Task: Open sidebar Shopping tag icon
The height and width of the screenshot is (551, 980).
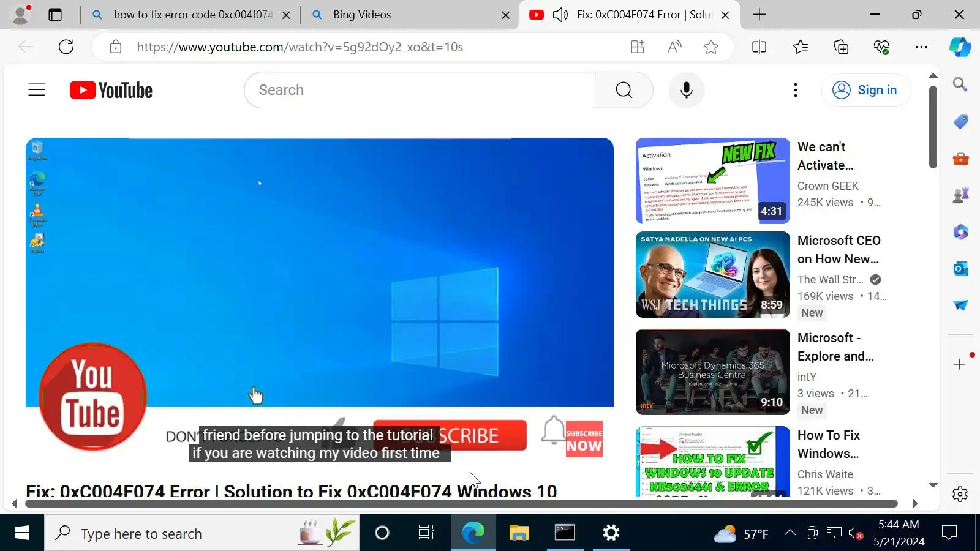Action: coord(960,121)
